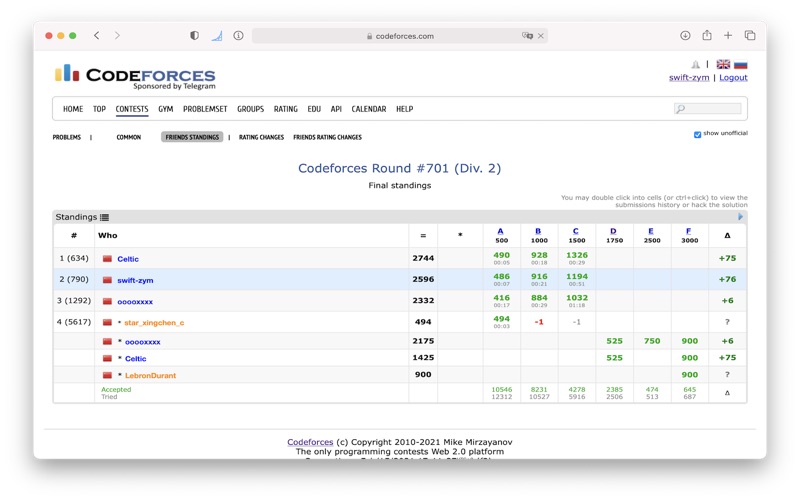Open LebronDurant's profile link
The width and height of the screenshot is (800, 500).
tap(151, 376)
